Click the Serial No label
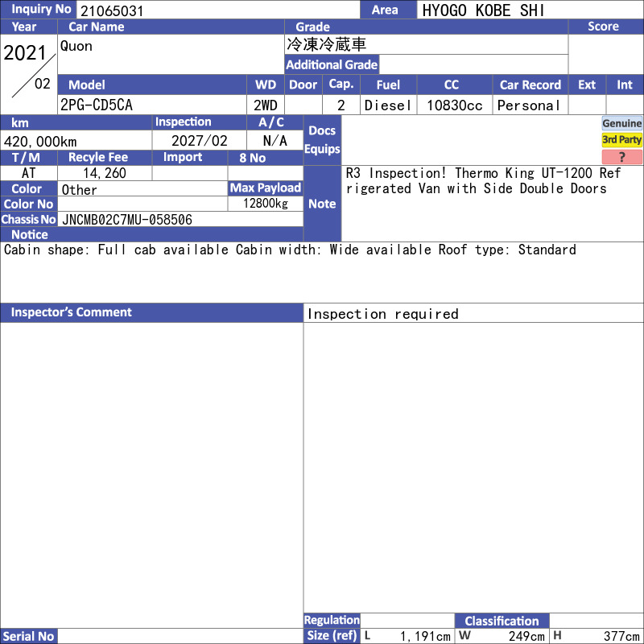644x644 pixels. point(29,636)
